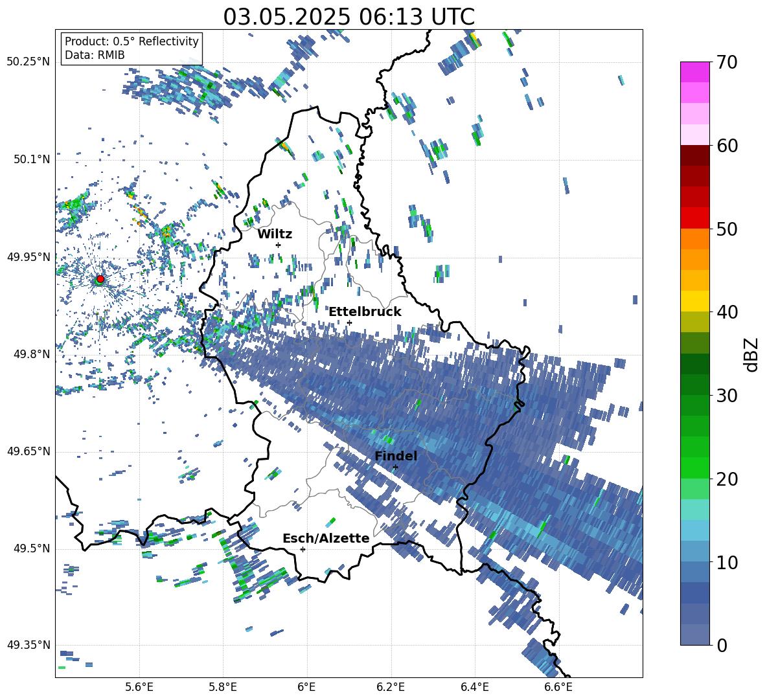The height and width of the screenshot is (700, 767).
Task: Pick the orange colorbar segment just below 50
Action: 694,239
